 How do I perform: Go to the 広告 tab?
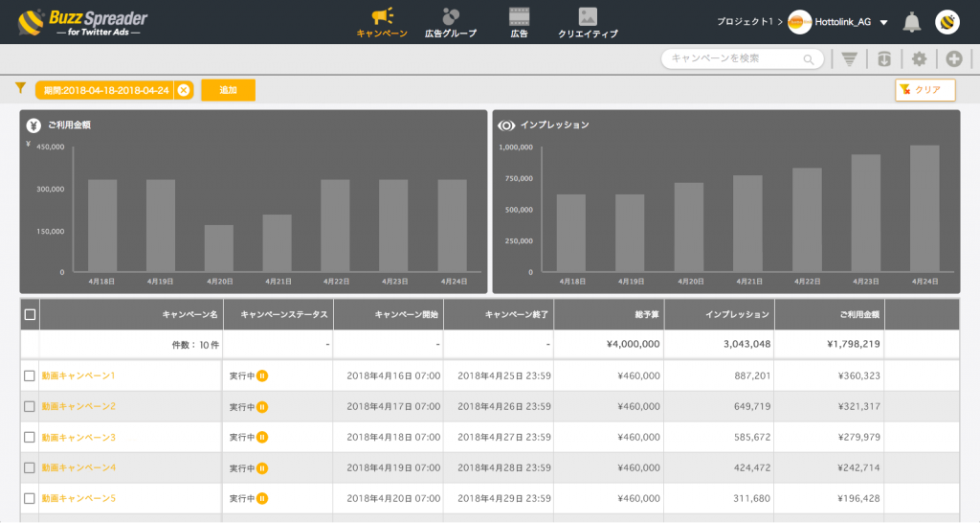pos(519,23)
